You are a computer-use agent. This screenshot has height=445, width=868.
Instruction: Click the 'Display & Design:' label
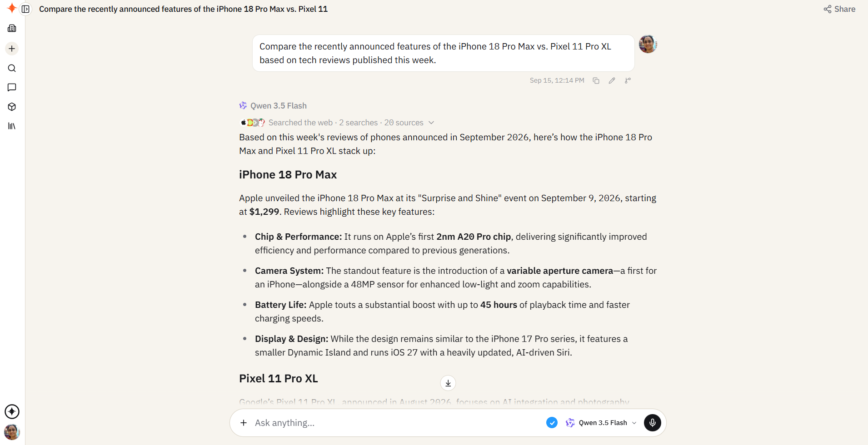(x=291, y=339)
